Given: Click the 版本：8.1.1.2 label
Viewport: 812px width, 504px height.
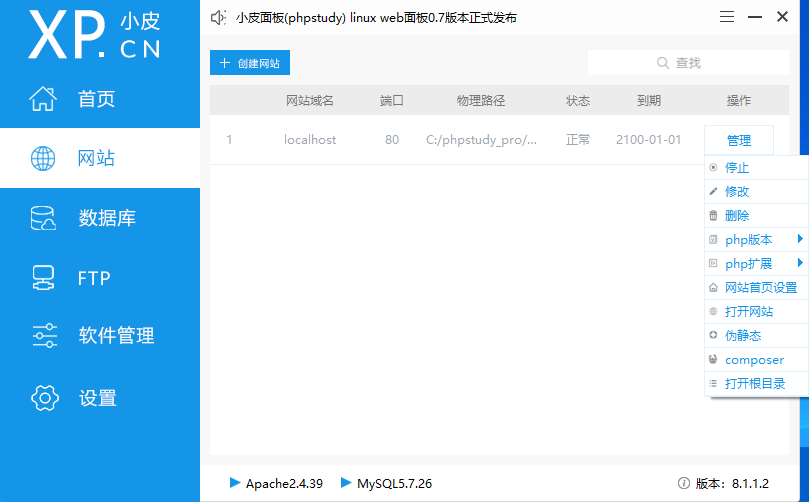Looking at the screenshot, I should point(732,484).
